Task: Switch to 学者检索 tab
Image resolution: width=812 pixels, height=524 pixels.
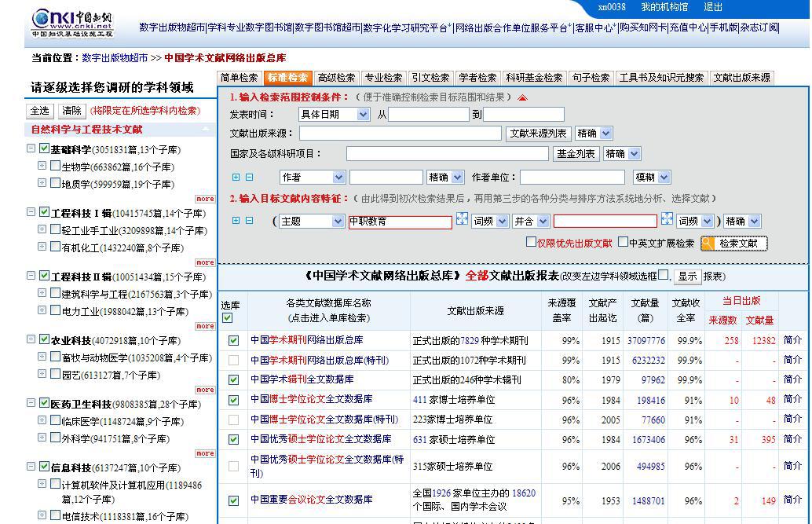Action: pos(477,78)
